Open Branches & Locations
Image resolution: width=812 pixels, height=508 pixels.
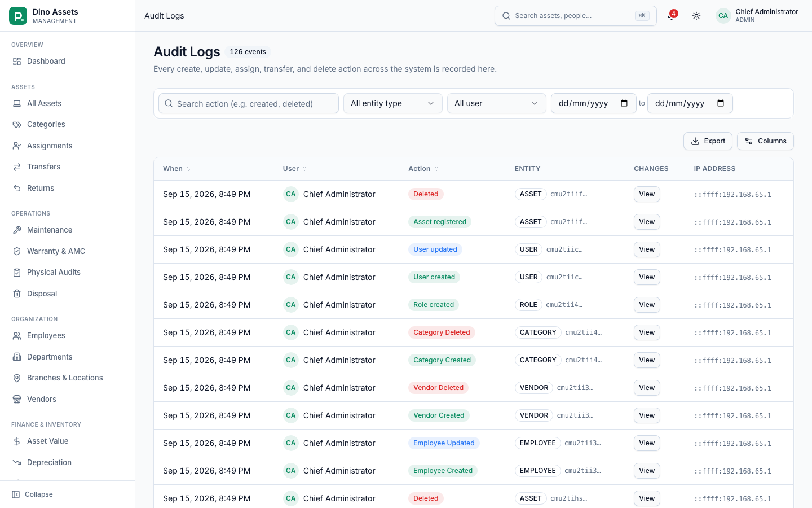[68, 378]
